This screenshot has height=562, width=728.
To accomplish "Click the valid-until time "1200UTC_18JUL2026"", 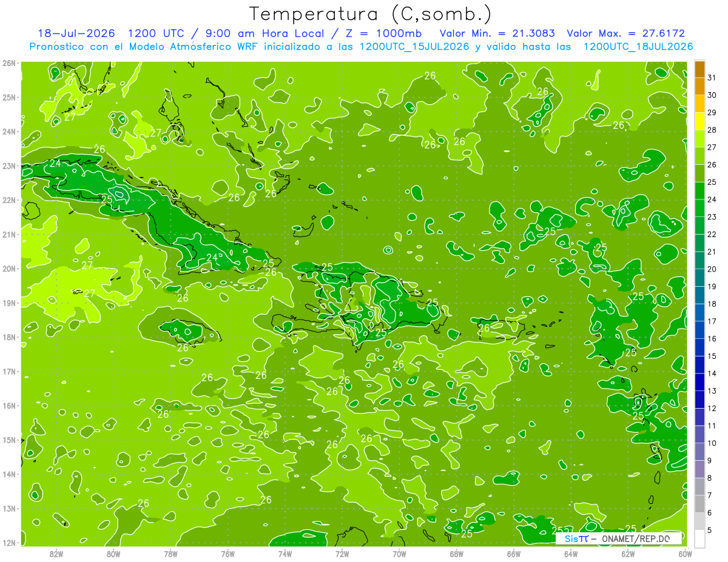I will 638,46.
